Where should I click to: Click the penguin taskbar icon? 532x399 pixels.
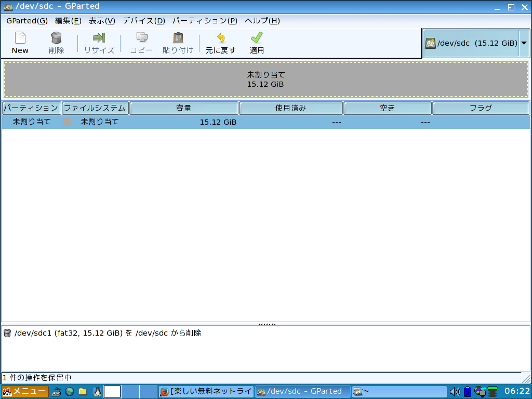point(97,392)
